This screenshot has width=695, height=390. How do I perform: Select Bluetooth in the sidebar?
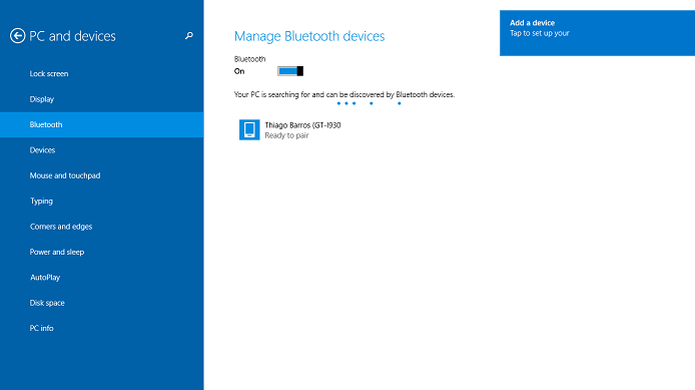(102, 125)
